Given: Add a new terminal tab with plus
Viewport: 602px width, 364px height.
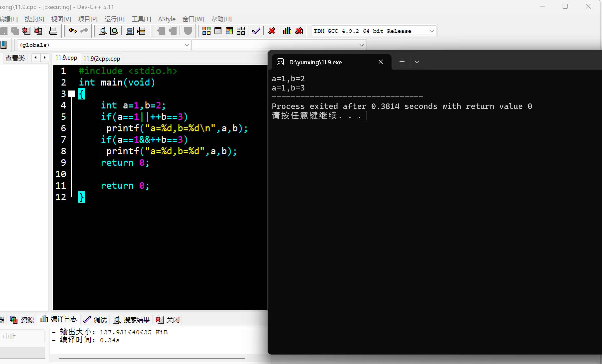Looking at the screenshot, I should click(x=402, y=62).
